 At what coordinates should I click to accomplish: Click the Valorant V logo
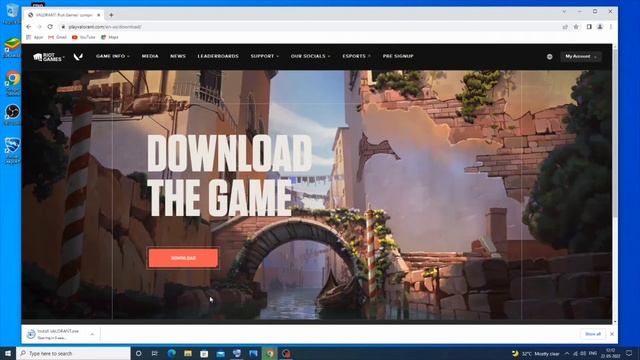click(78, 57)
